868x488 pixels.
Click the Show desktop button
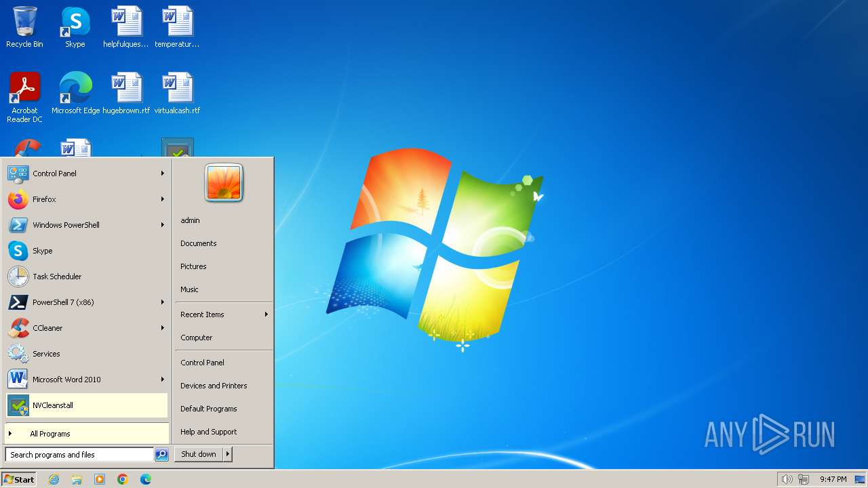(x=860, y=479)
